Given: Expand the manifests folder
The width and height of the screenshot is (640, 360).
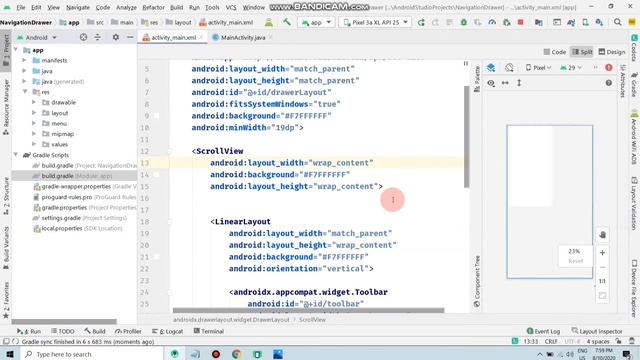Looking at the screenshot, I should point(24,60).
